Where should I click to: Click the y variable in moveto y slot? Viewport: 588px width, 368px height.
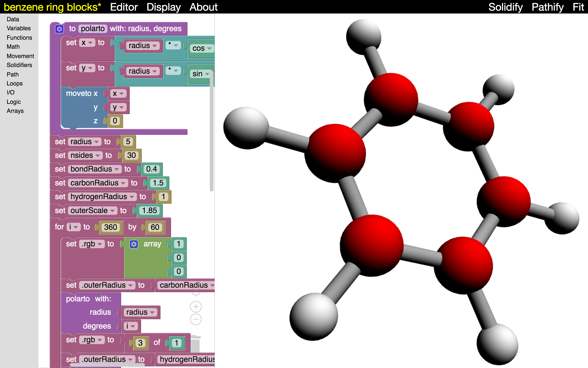118,107
